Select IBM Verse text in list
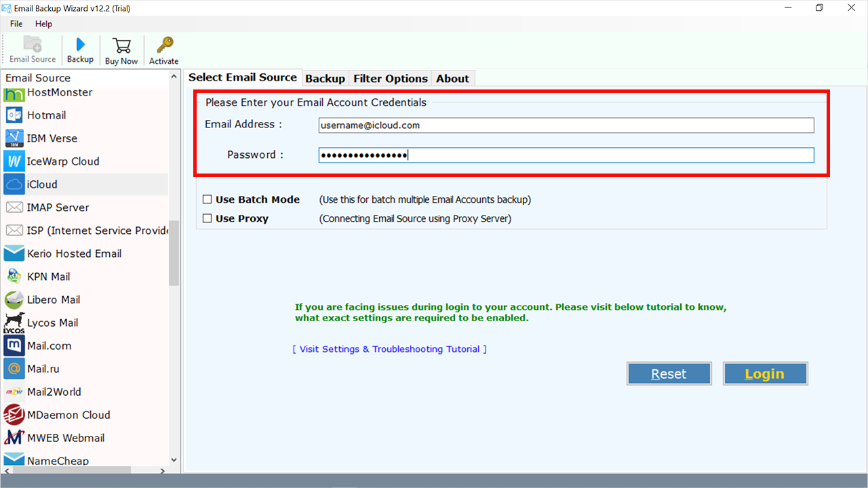Screen dimensions: 868x488 pyautogui.click(x=52, y=138)
